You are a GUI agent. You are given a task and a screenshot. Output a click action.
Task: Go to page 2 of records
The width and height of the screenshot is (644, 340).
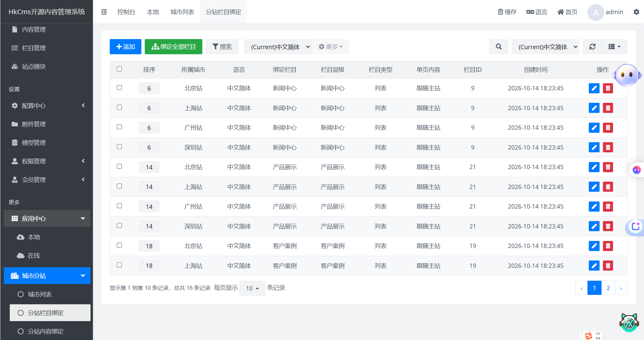coord(608,288)
